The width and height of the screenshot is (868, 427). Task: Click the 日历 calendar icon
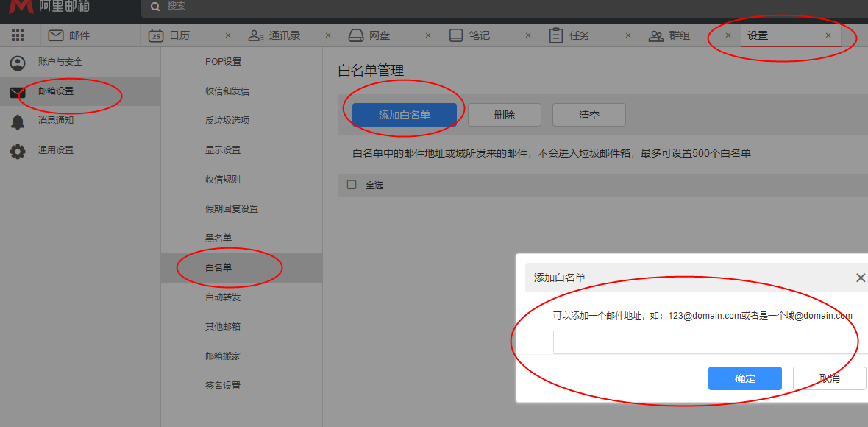pyautogui.click(x=156, y=35)
